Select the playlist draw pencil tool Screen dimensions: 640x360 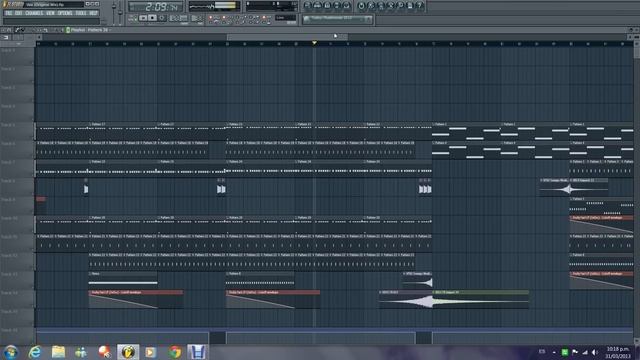coord(17,30)
